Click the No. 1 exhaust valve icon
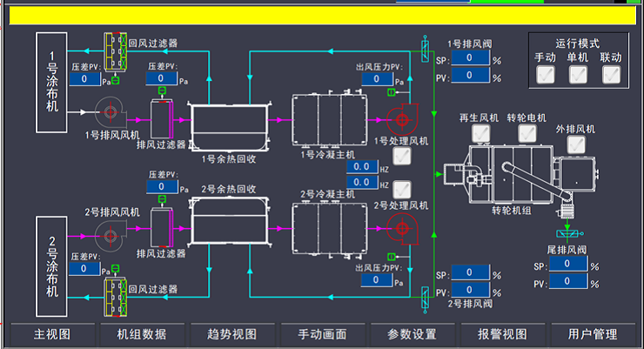The height and width of the screenshot is (349, 644). pos(426,49)
